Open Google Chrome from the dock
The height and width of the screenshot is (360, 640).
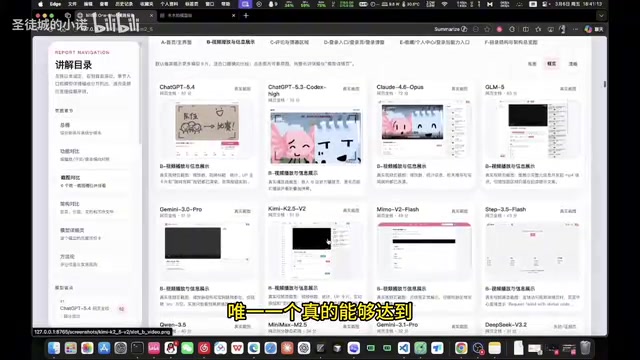click(x=461, y=348)
